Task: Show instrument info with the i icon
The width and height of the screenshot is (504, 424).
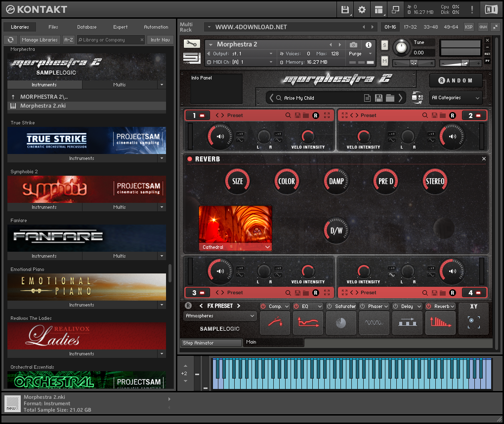Action: (x=368, y=45)
